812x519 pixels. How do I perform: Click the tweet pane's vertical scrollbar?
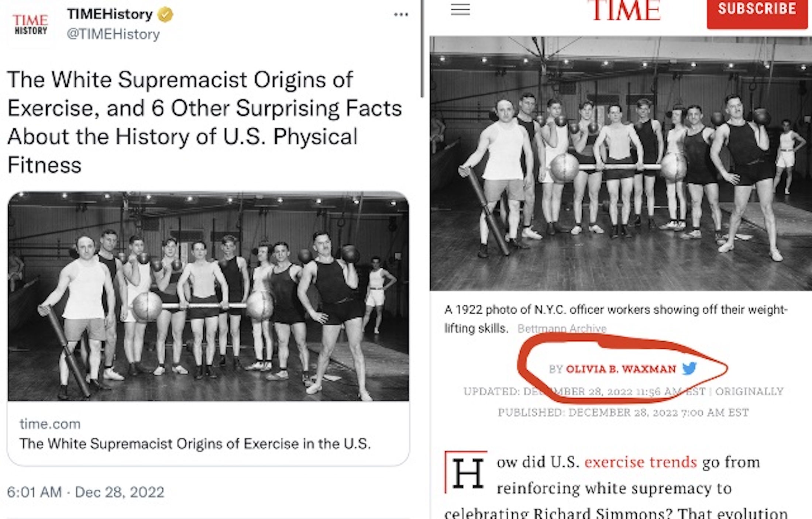(x=422, y=48)
